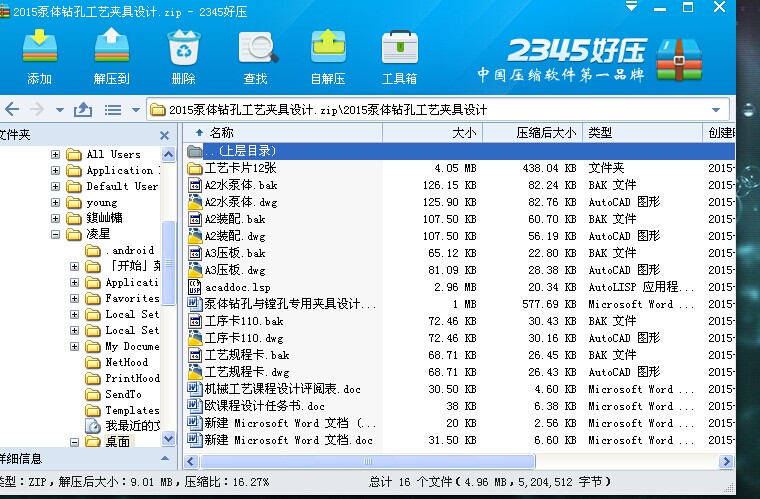Click the 自解压 (Self-extract) icon
The width and height of the screenshot is (760, 499).
328,46
